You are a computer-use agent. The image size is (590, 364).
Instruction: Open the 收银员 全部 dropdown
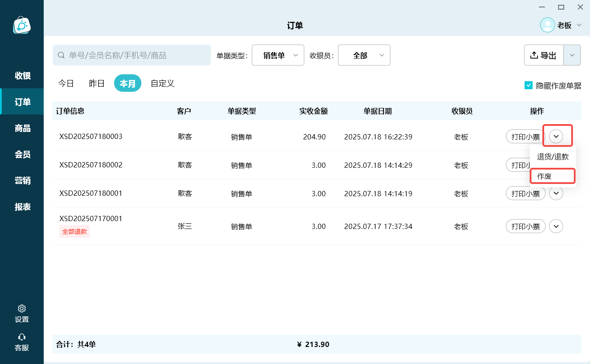(364, 55)
